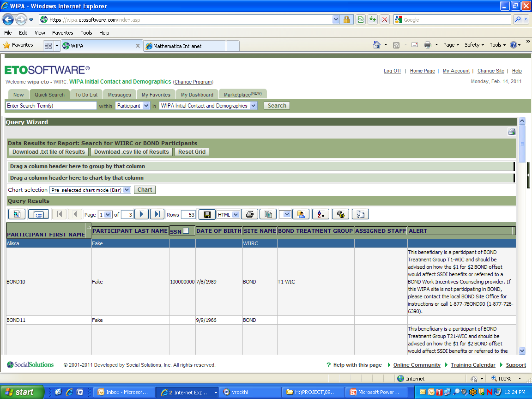Click the copy icon in grid toolbar
Image resolution: width=532 pixels, height=399 pixels.
click(268, 214)
